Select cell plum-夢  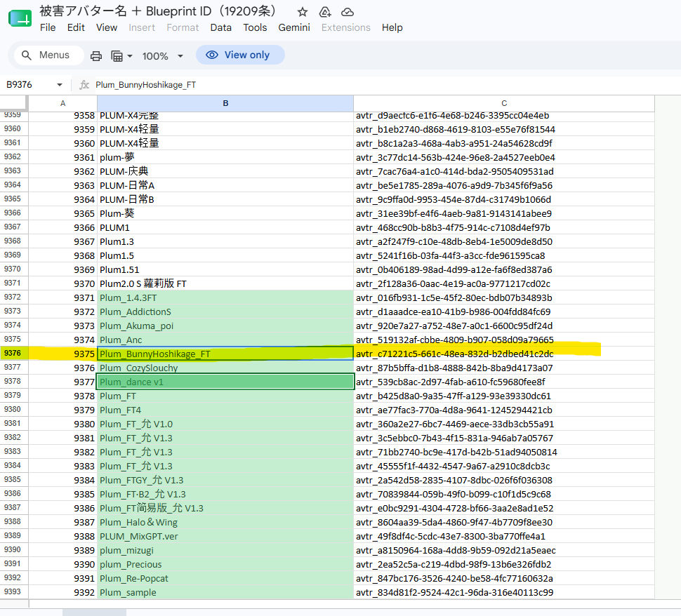pos(225,157)
